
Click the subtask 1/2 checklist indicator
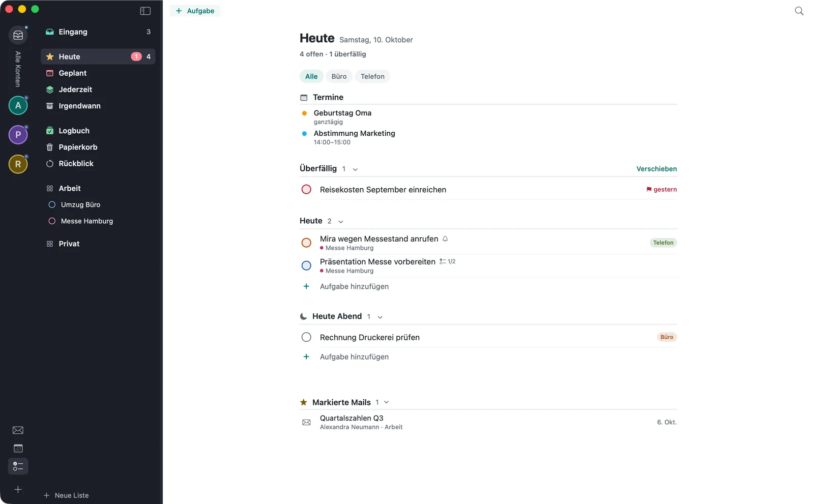point(447,261)
